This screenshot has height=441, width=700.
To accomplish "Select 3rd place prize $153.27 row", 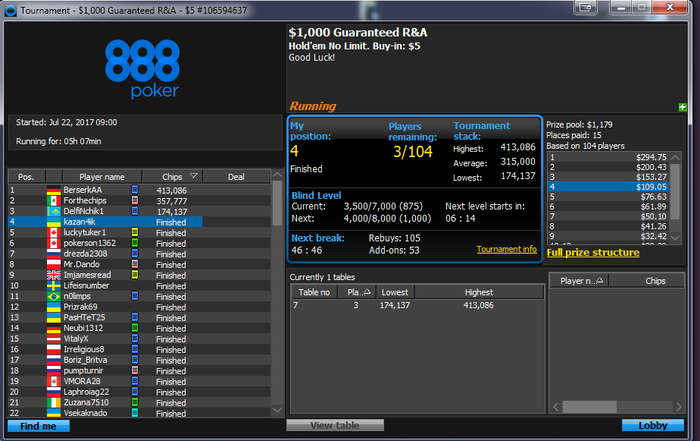I will pyautogui.click(x=608, y=177).
